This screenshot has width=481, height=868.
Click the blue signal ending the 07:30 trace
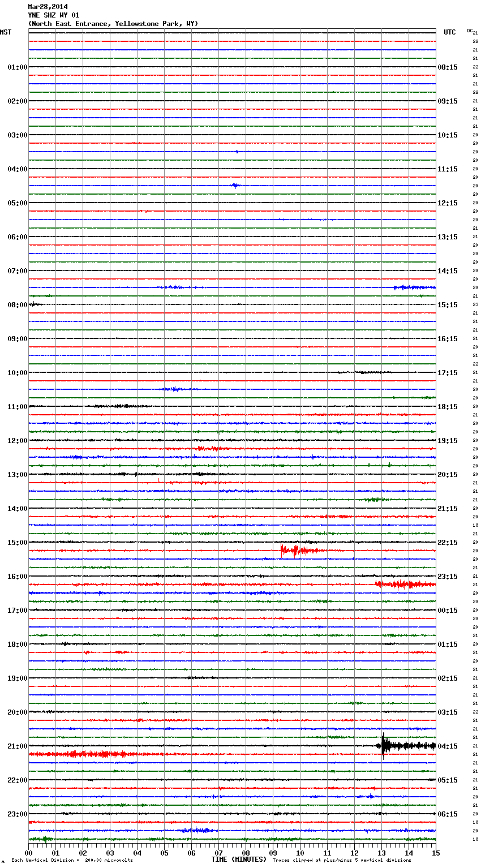tap(415, 287)
